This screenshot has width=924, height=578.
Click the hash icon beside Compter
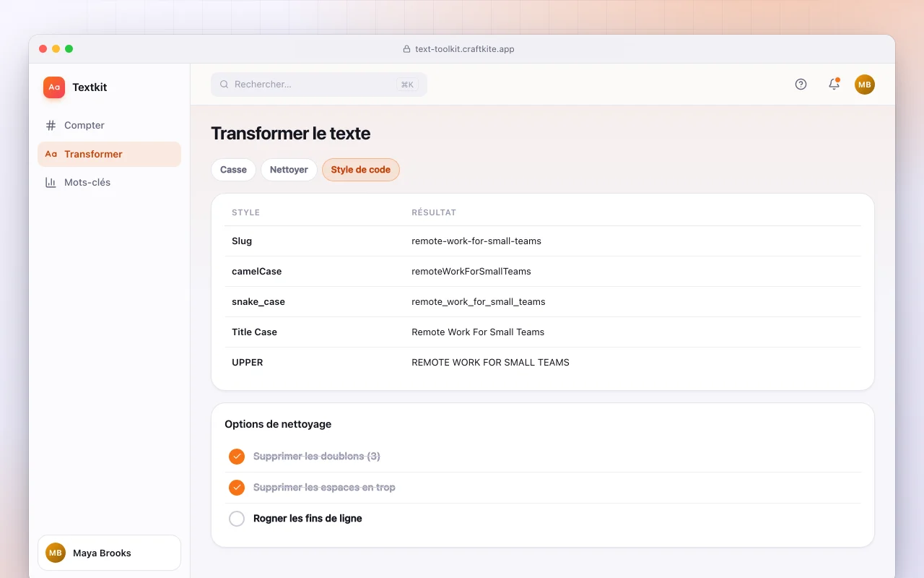point(51,125)
